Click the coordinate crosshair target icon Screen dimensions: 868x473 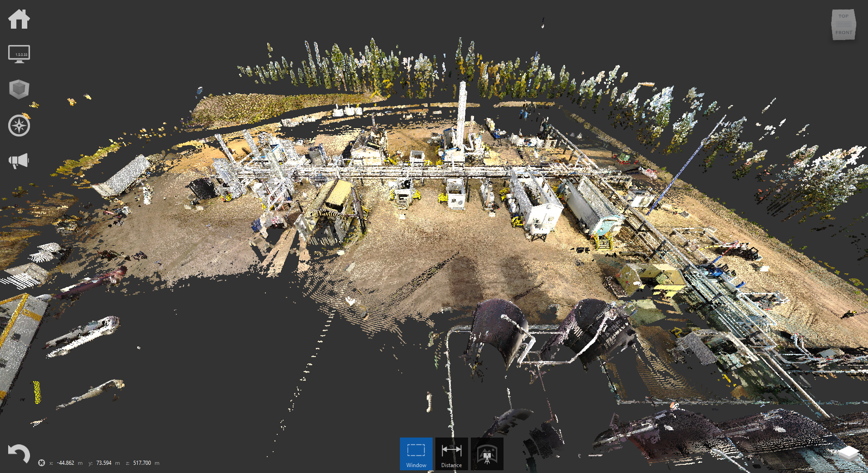[x=41, y=463]
